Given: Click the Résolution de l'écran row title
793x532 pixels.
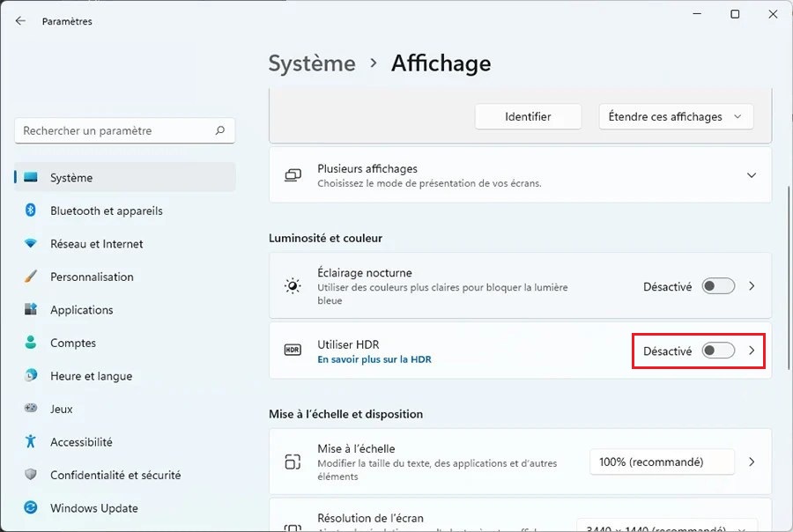Looking at the screenshot, I should coord(371,518).
